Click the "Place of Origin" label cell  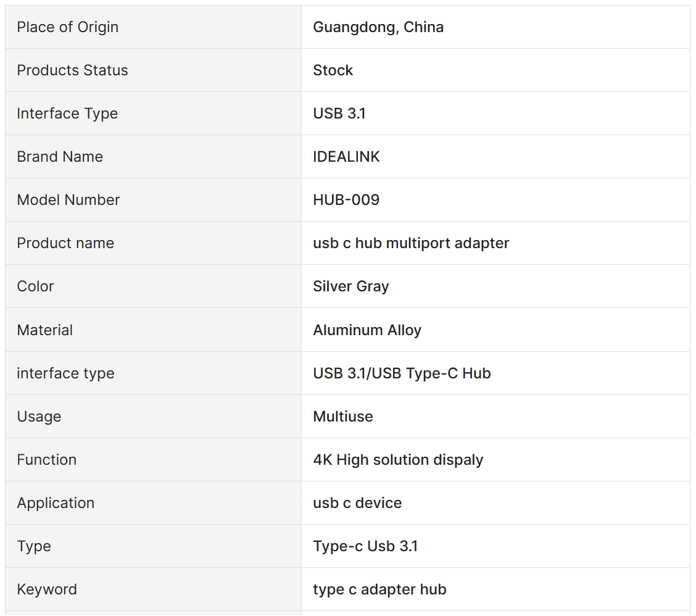68,27
